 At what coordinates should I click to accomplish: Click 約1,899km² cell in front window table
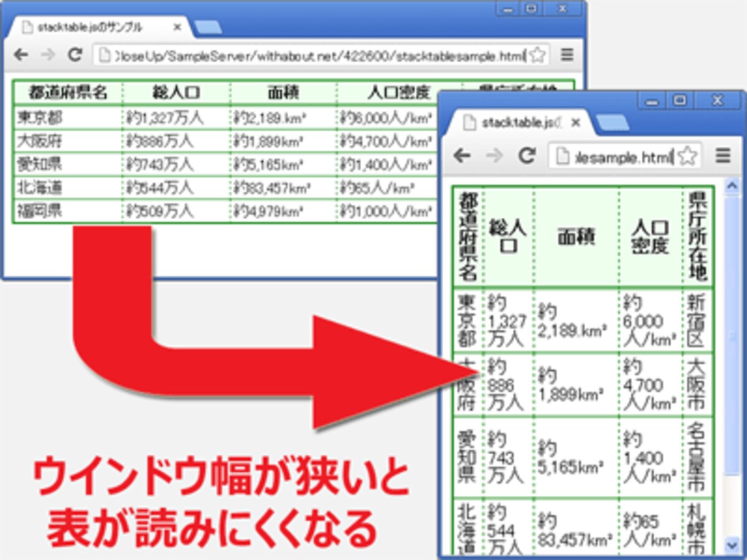[x=576, y=384]
